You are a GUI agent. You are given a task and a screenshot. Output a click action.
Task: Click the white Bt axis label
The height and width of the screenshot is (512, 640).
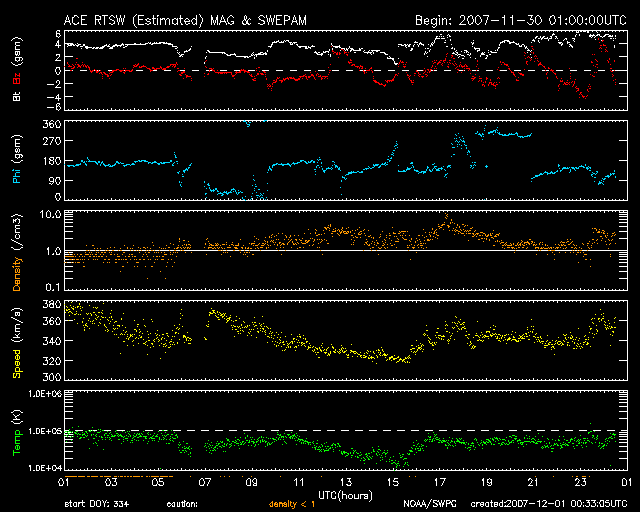(17, 96)
